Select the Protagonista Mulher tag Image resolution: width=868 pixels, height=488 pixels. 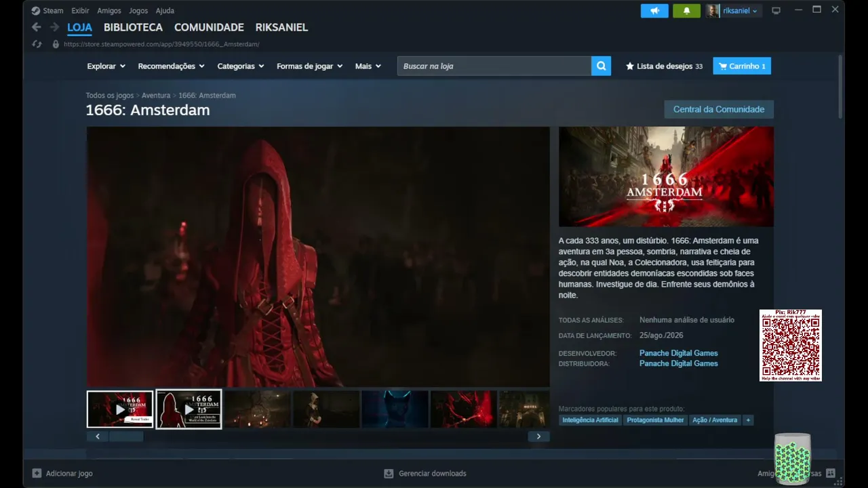(655, 420)
